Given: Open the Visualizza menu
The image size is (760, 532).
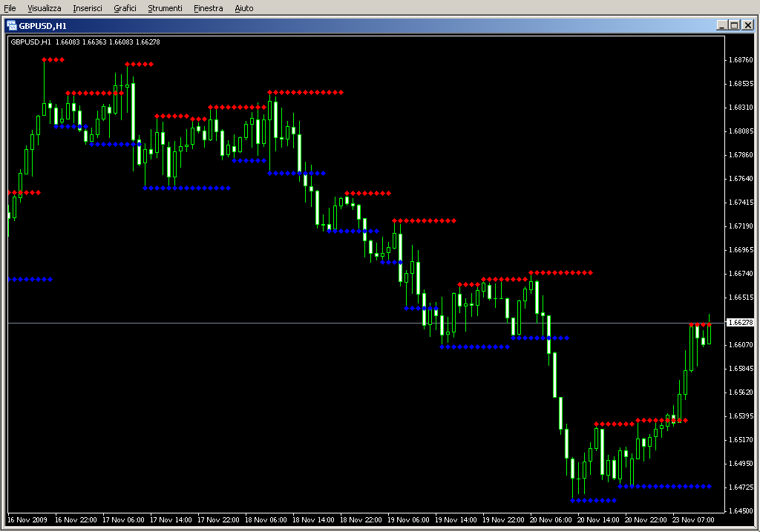Looking at the screenshot, I should point(44,8).
